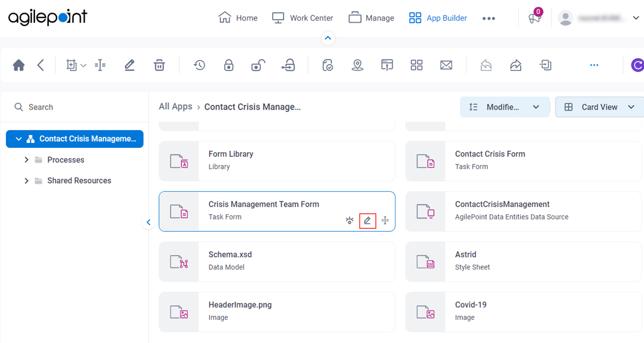Go to Home in the top navigation
The width and height of the screenshot is (644, 343).
click(238, 18)
